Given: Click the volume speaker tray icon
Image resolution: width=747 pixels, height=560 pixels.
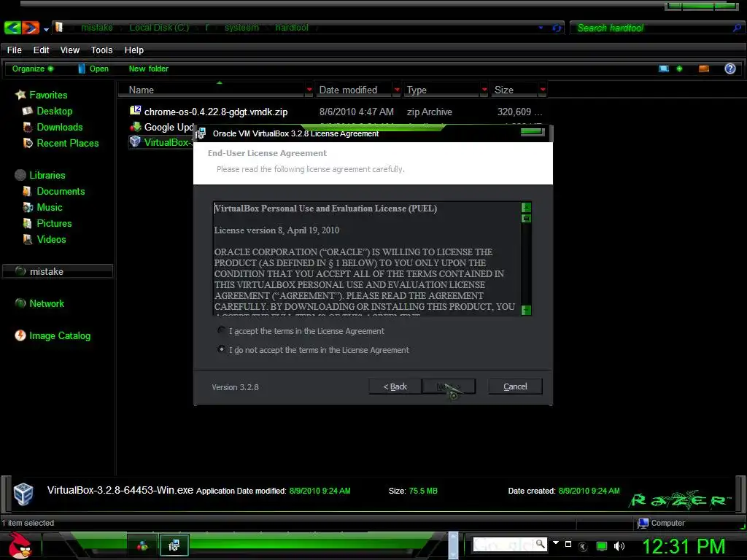Looking at the screenshot, I should tap(619, 546).
